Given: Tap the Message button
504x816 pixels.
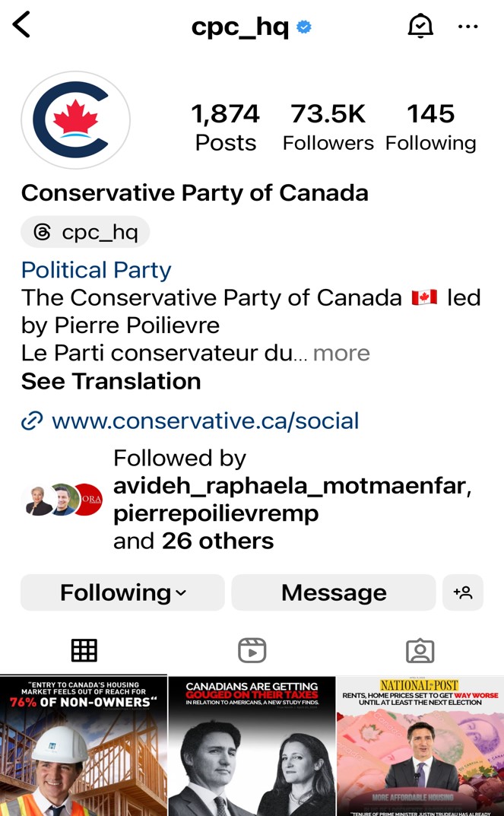Looking at the screenshot, I should coord(334,592).
